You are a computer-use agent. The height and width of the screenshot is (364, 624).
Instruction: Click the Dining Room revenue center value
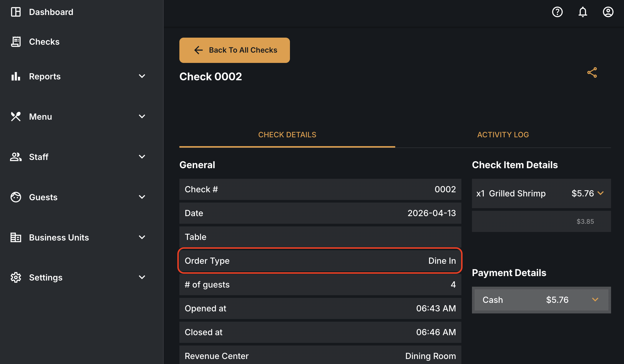[x=431, y=356]
